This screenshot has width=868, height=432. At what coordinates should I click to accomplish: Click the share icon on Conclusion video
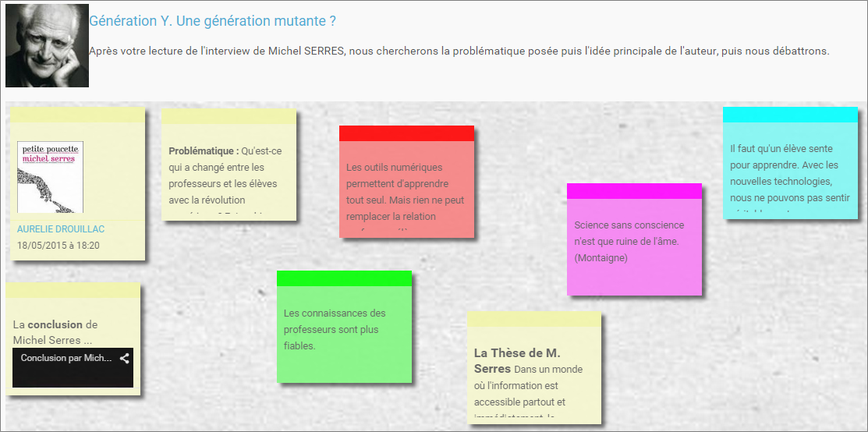tap(124, 359)
